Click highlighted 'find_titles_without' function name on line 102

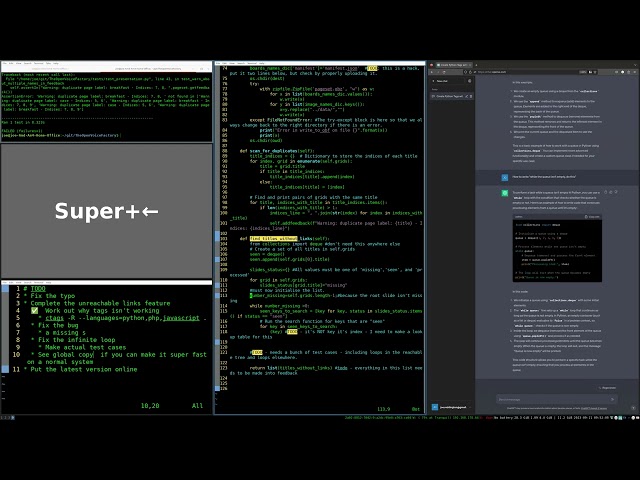click(274, 238)
